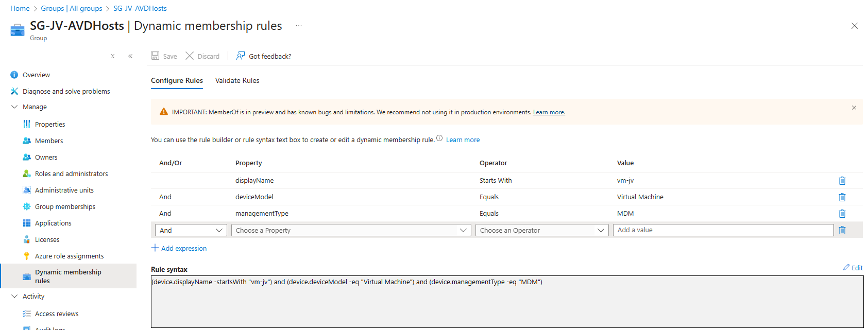This screenshot has height=330, width=868.
Task: Click the Save disk icon in toolbar
Action: click(x=155, y=56)
